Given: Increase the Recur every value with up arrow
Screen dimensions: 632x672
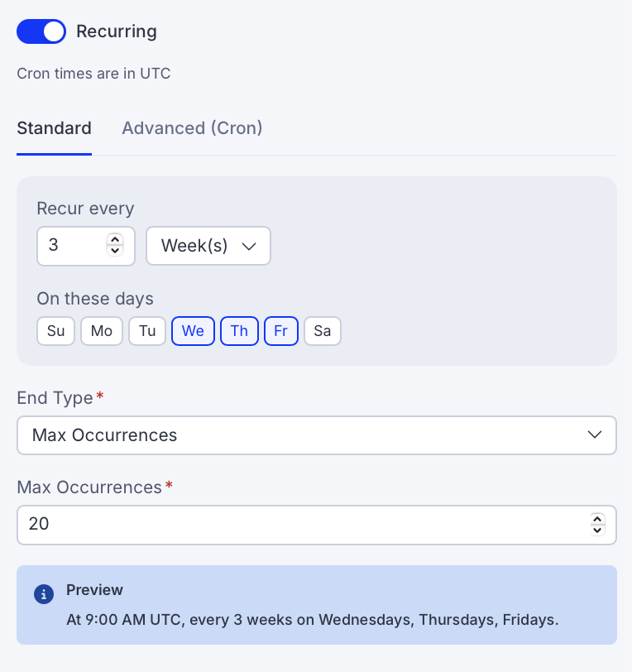Looking at the screenshot, I should 115,241.
